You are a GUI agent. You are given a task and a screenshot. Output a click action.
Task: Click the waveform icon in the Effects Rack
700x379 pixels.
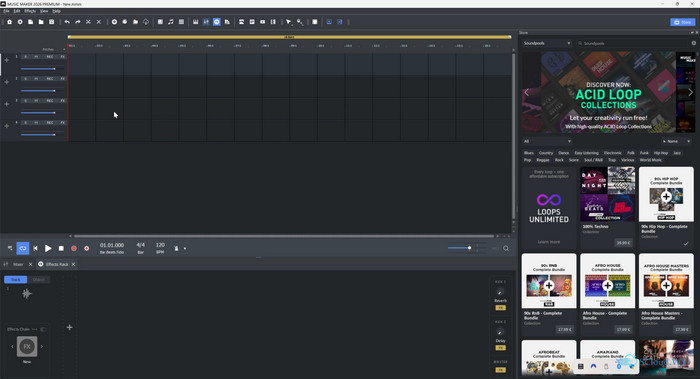[27, 293]
